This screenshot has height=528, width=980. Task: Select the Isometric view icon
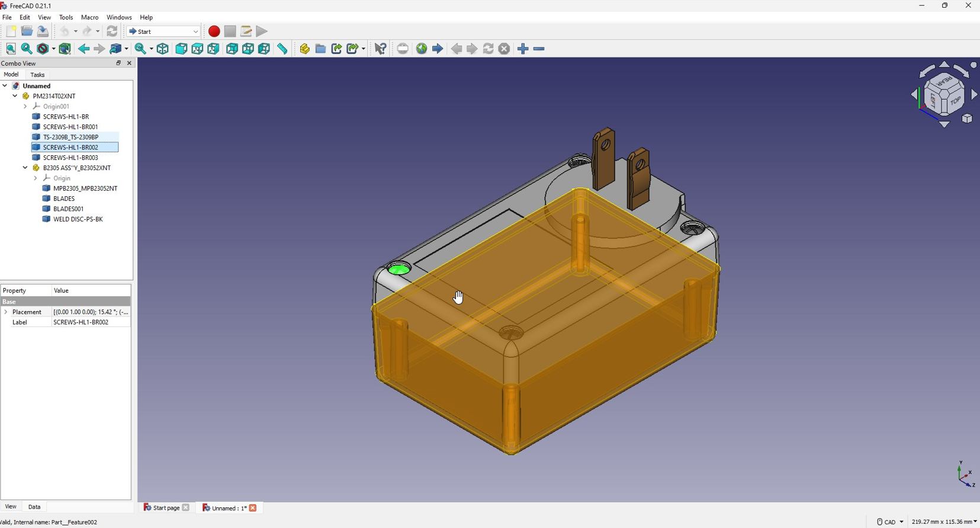[x=163, y=49]
